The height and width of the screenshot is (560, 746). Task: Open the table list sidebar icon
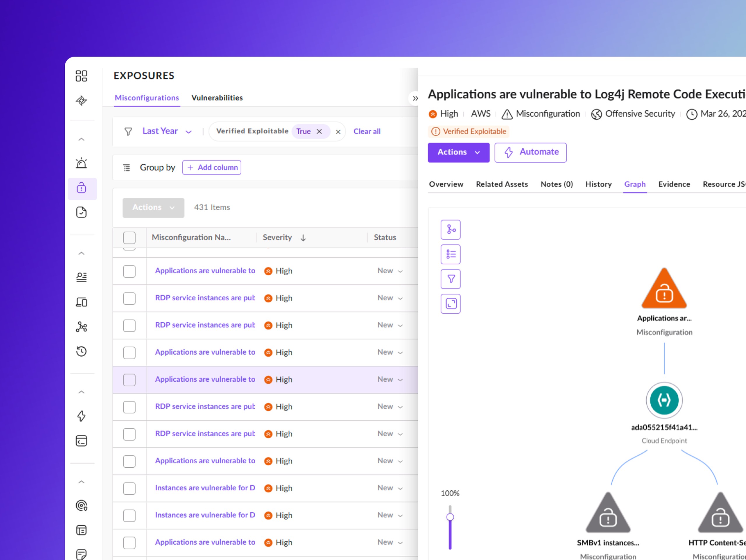click(x=81, y=530)
